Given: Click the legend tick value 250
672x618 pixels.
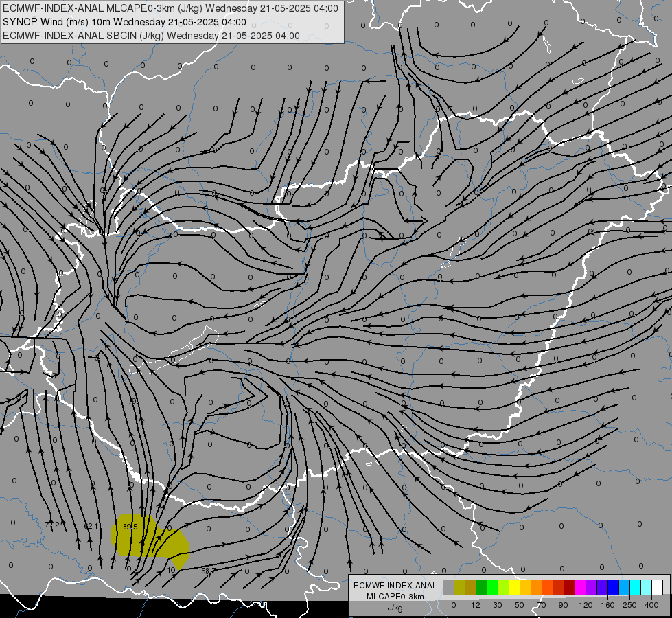Looking at the screenshot, I should [629, 605].
